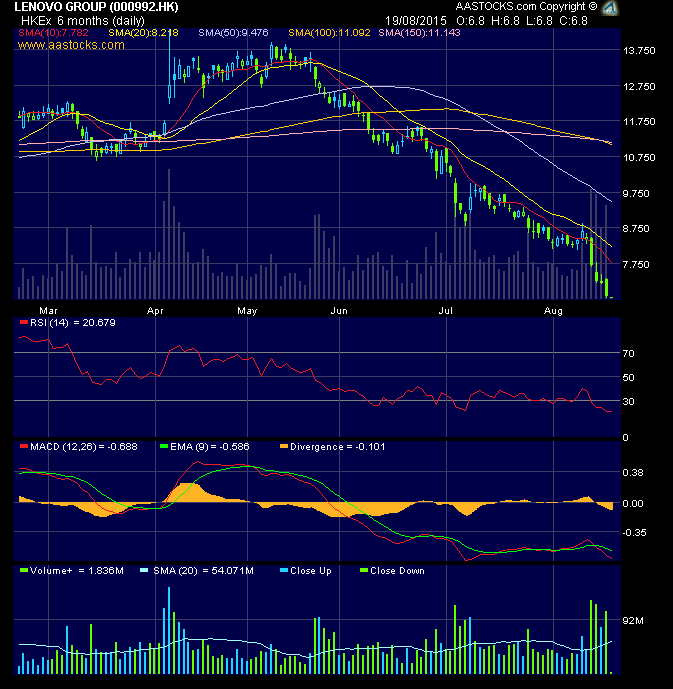The width and height of the screenshot is (673, 689).
Task: Click the L:6.8 low price value
Action: (539, 21)
